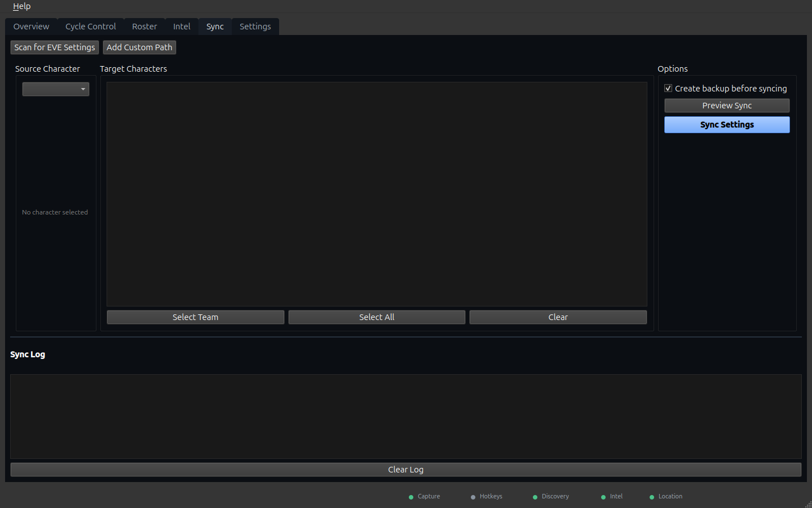Click inside the Target Characters list
The height and width of the screenshot is (508, 812).
pyautogui.click(x=377, y=194)
